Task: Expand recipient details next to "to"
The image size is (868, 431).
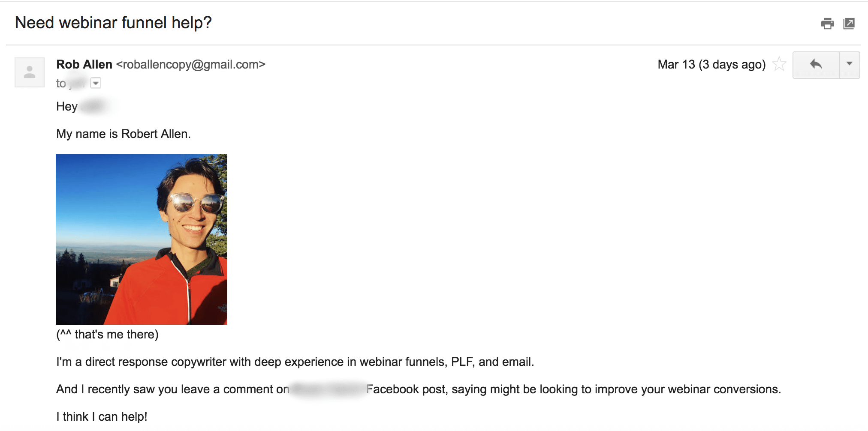Action: pyautogui.click(x=96, y=83)
